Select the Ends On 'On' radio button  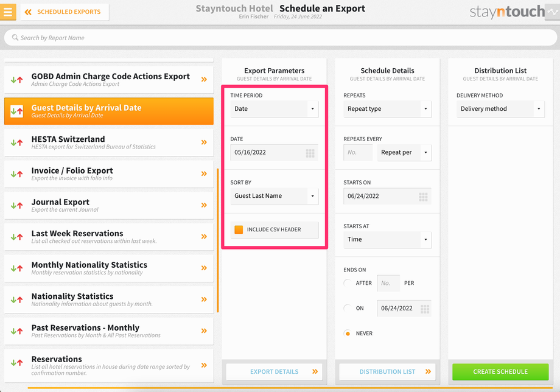tap(347, 308)
